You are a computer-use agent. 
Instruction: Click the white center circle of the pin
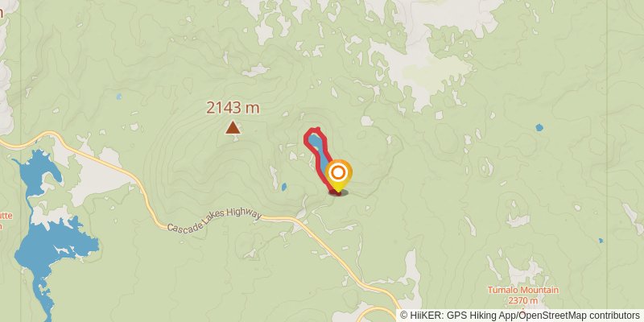tap(338, 173)
